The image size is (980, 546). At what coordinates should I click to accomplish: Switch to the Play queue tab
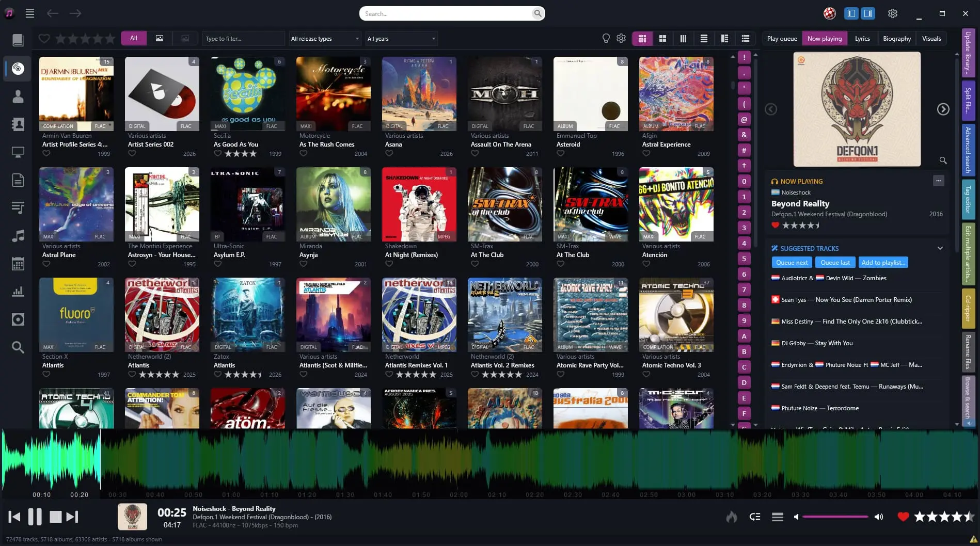click(782, 39)
